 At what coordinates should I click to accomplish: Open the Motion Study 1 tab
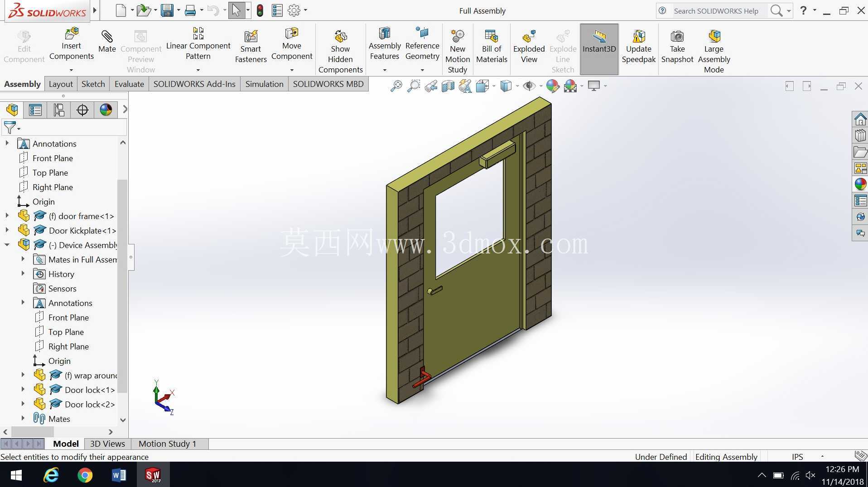(168, 444)
